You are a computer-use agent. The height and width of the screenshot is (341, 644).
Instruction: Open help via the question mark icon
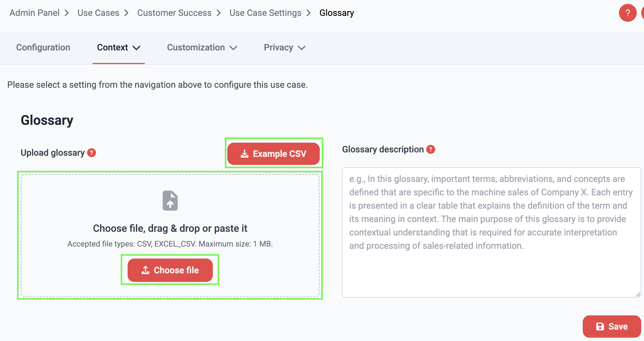pos(628,13)
